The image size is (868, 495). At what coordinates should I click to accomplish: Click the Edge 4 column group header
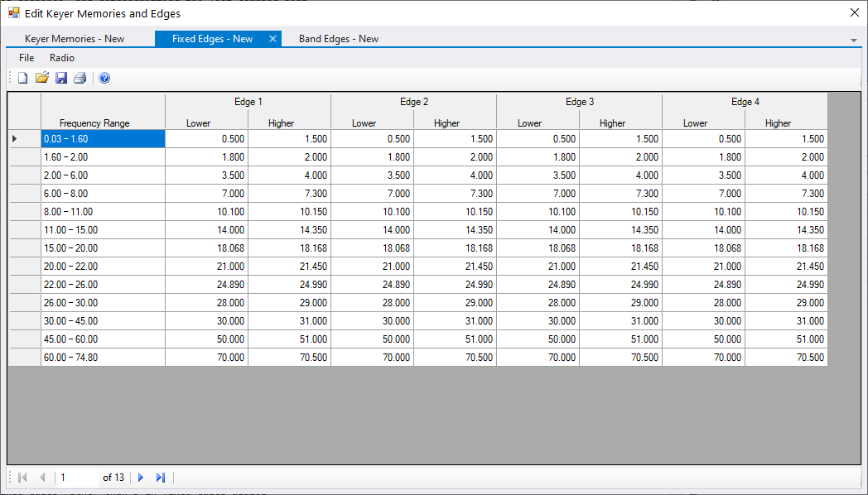click(x=745, y=102)
